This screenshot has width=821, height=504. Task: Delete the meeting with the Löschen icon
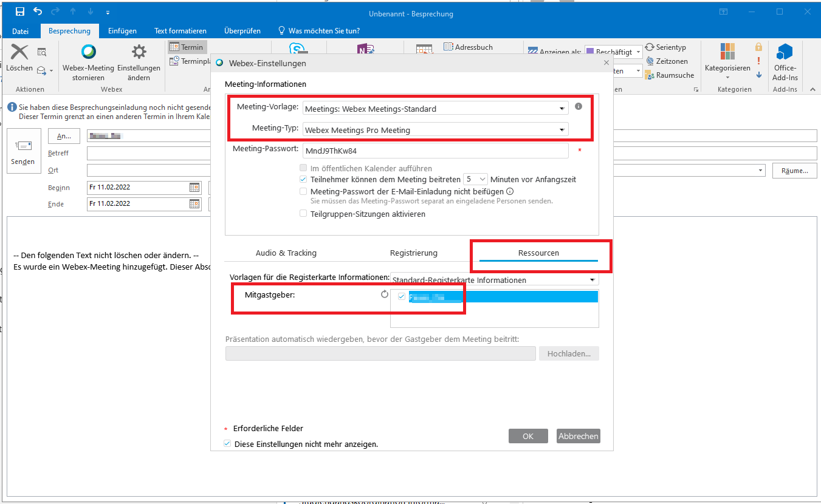19,58
